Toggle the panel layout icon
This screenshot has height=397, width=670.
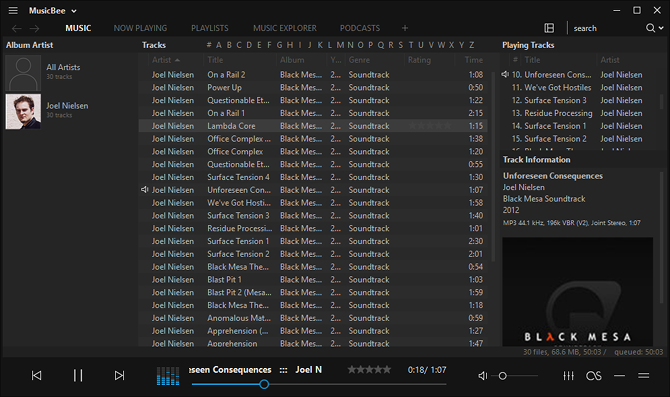click(549, 28)
